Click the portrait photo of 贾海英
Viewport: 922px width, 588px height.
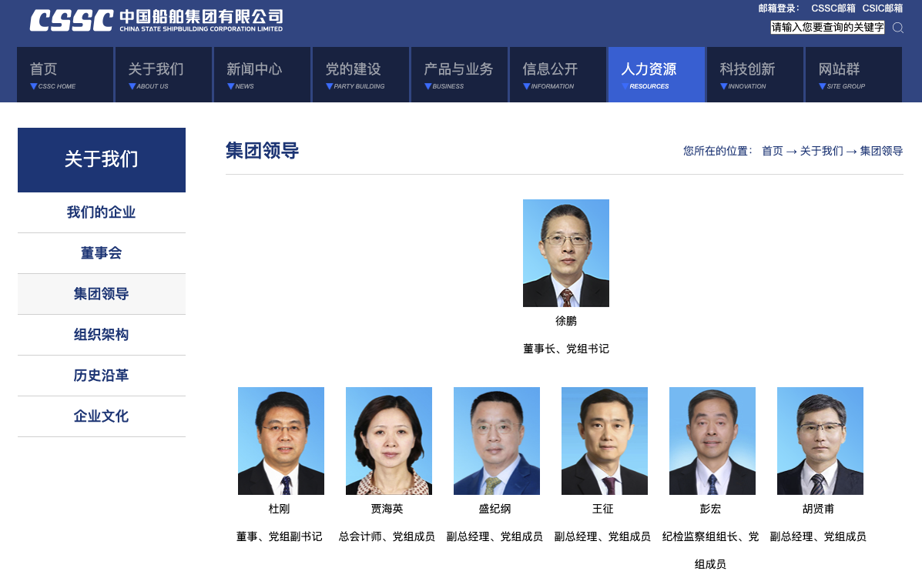pos(389,440)
